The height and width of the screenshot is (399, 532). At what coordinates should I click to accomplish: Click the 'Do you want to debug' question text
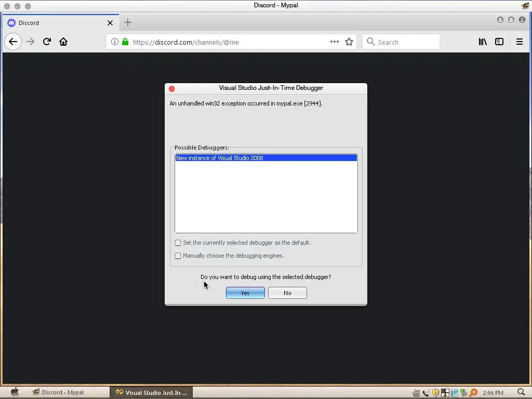(x=265, y=277)
